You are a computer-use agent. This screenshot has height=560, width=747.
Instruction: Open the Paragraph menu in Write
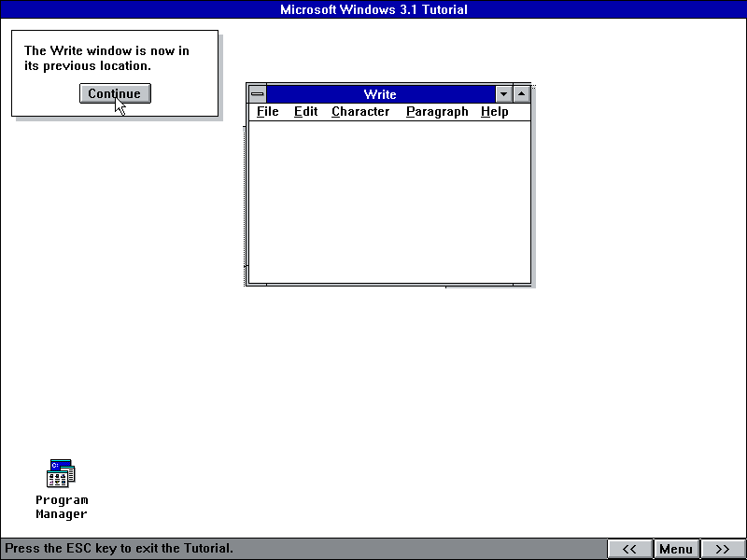click(x=437, y=112)
